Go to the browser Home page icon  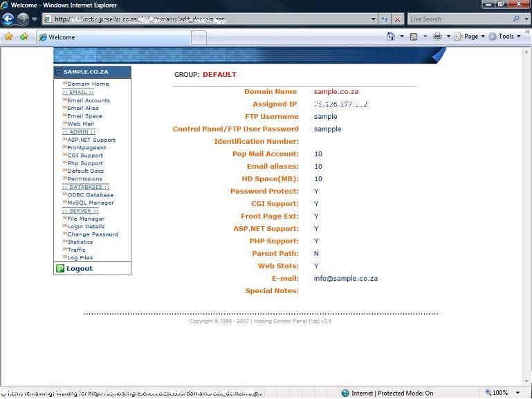391,37
